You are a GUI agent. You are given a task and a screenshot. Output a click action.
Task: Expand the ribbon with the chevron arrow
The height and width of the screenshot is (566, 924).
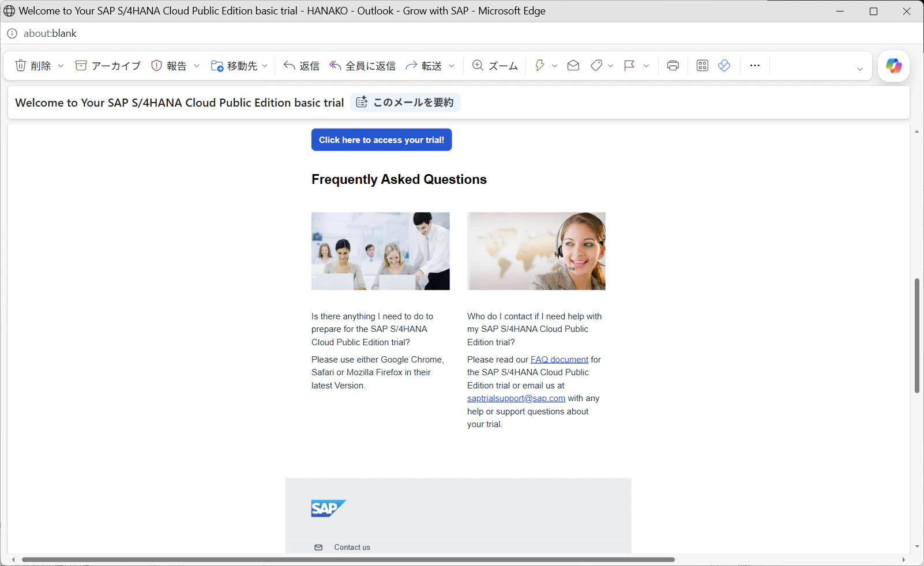click(860, 69)
